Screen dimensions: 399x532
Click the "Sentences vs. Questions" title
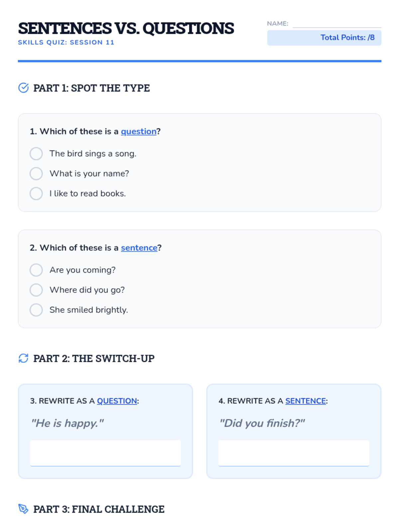pyautogui.click(x=126, y=28)
